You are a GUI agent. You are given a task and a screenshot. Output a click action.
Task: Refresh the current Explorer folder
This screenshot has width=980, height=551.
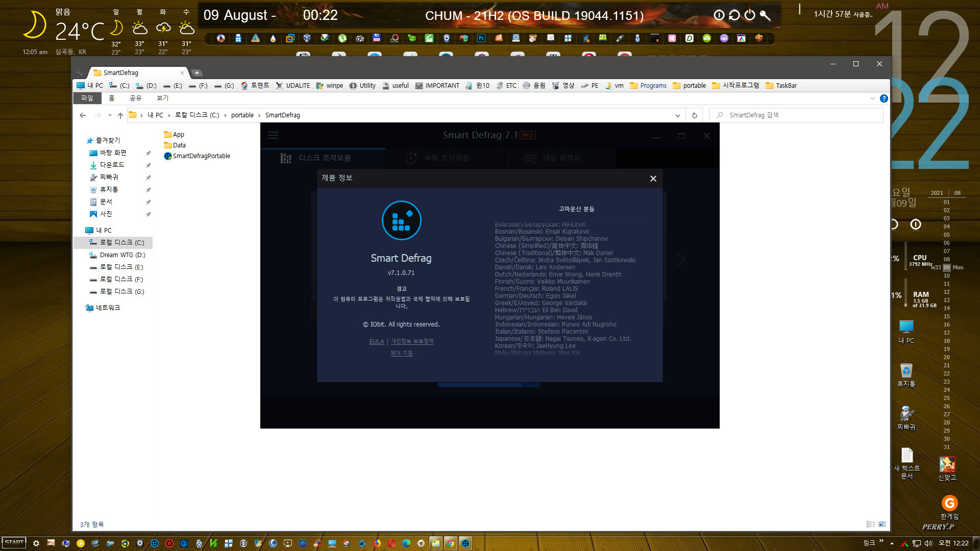(694, 115)
